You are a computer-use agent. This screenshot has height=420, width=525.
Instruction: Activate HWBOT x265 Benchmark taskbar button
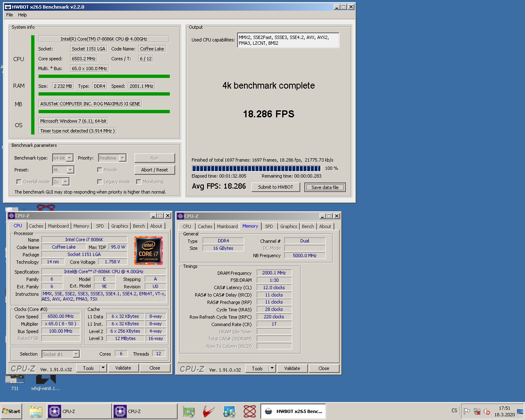click(293, 411)
